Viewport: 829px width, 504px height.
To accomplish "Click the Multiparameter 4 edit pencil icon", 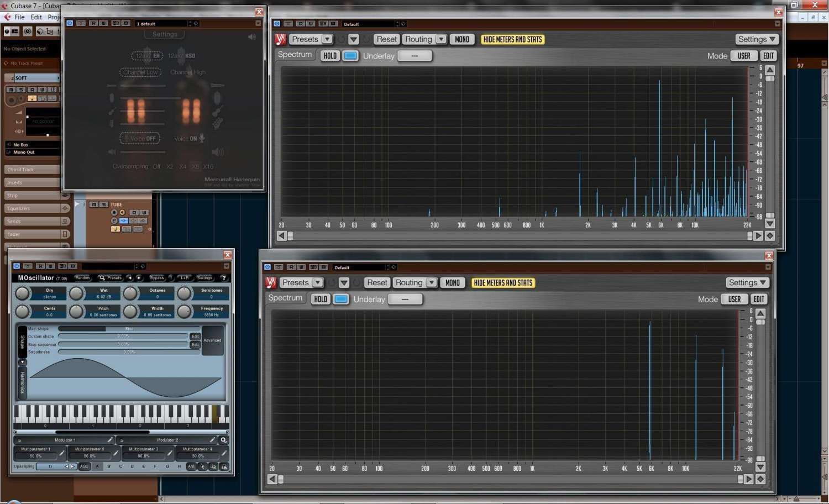I will coord(224,453).
